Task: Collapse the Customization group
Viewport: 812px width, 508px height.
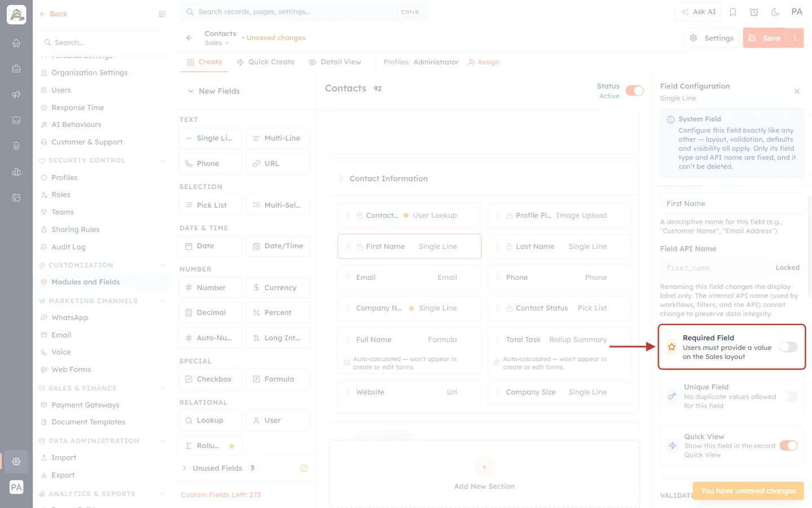Action: (x=163, y=265)
